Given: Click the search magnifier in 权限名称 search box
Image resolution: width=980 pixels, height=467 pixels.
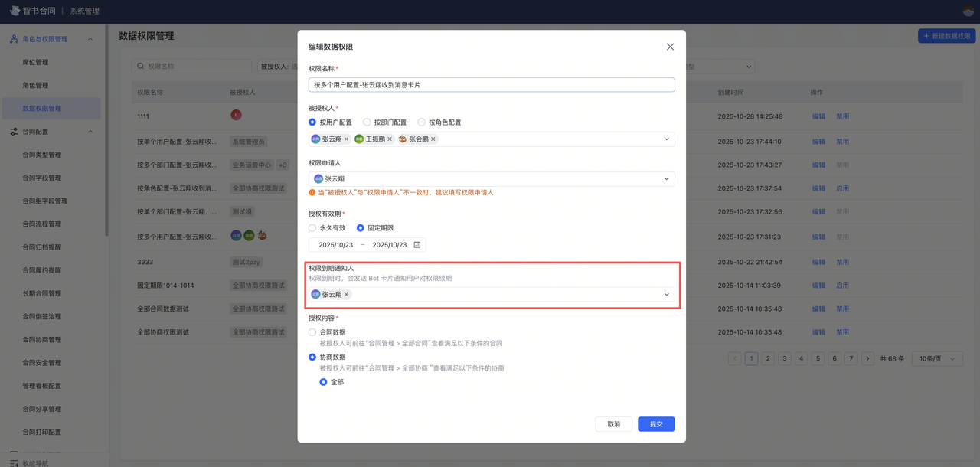Looking at the screenshot, I should 142,66.
